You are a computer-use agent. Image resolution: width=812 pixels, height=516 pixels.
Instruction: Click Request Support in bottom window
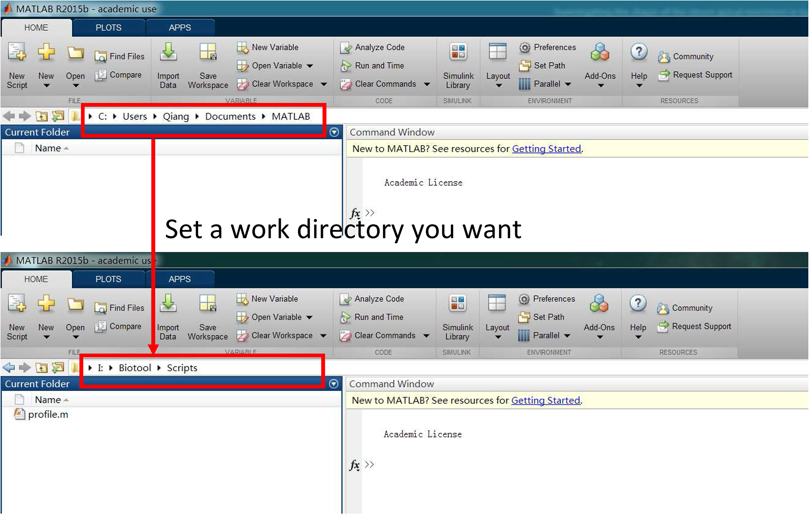pyautogui.click(x=694, y=326)
